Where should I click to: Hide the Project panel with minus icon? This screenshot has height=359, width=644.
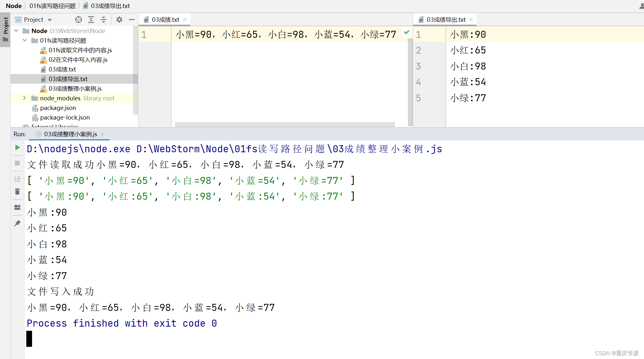point(131,20)
